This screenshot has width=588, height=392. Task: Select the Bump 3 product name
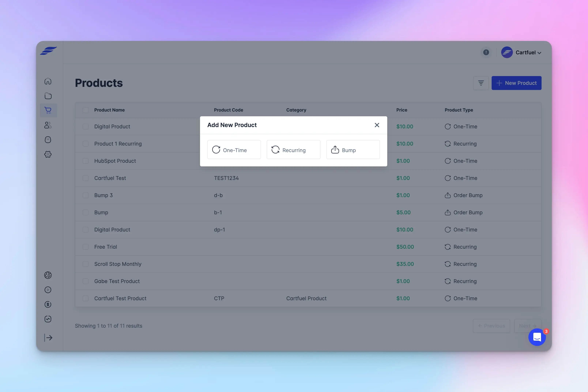point(103,195)
